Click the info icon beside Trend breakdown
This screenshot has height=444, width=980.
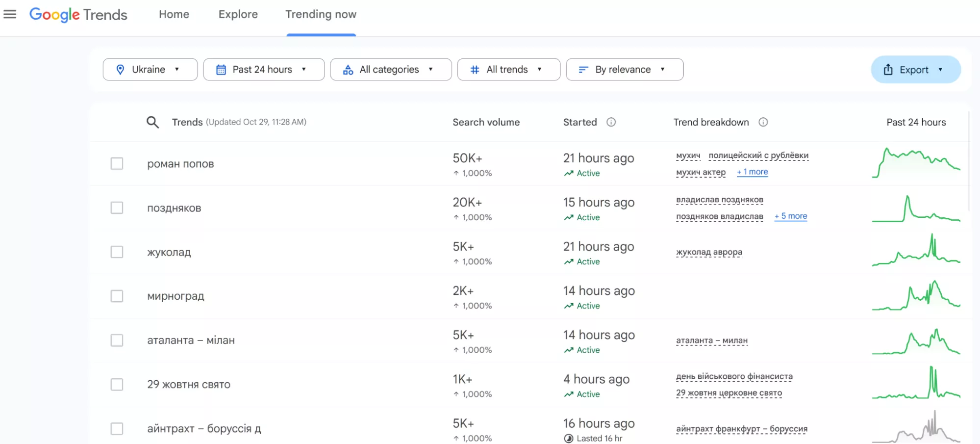(x=763, y=122)
